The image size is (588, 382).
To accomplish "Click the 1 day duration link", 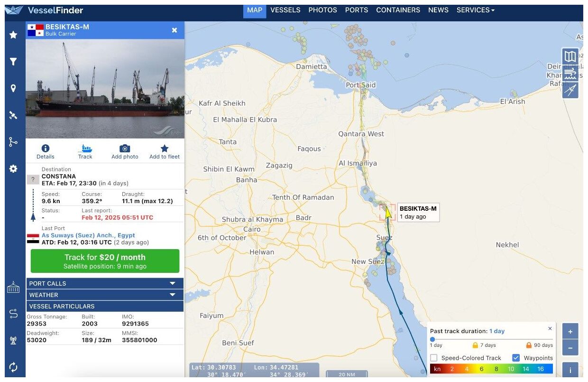I will (x=497, y=331).
